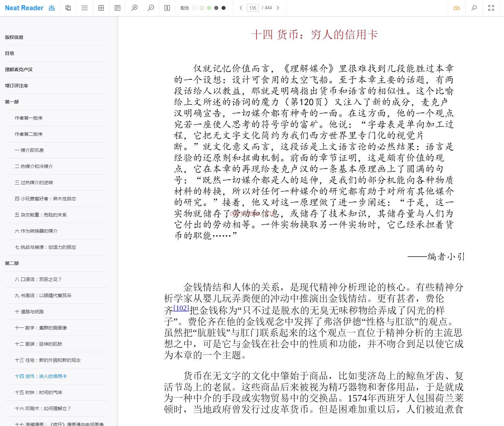Viewport: 504px width, 426px height.
Task: Open the notes panel icon
Action: [118, 8]
